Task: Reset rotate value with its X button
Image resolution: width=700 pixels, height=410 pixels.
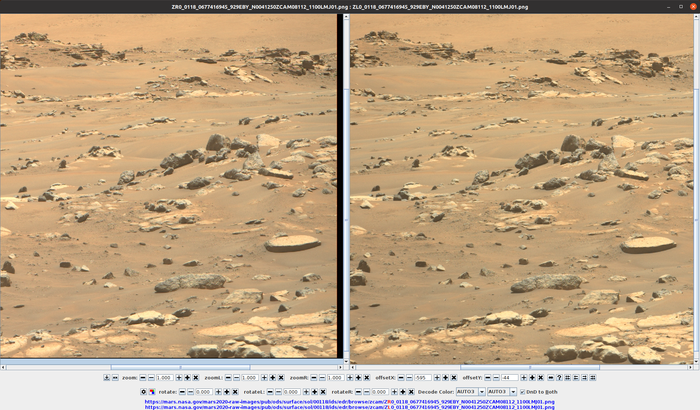Action: (x=235, y=391)
